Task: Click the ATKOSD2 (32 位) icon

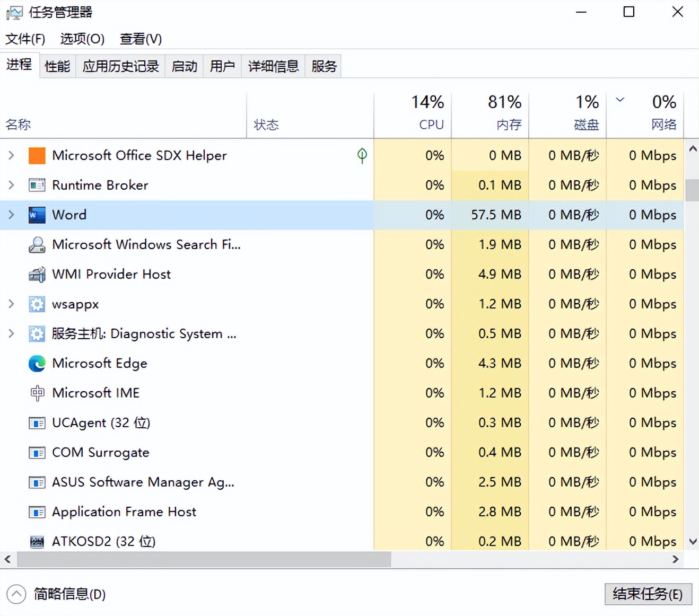Action: pos(37,541)
